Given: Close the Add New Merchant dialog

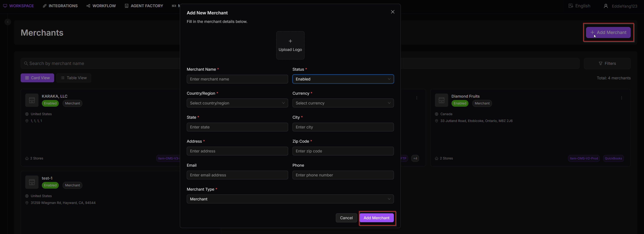Looking at the screenshot, I should click(x=393, y=12).
